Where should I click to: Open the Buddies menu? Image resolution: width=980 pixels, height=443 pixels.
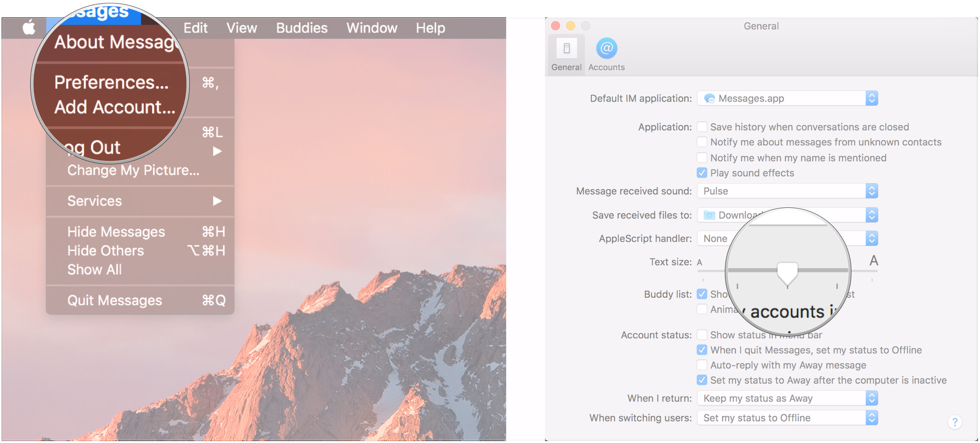coord(302,28)
